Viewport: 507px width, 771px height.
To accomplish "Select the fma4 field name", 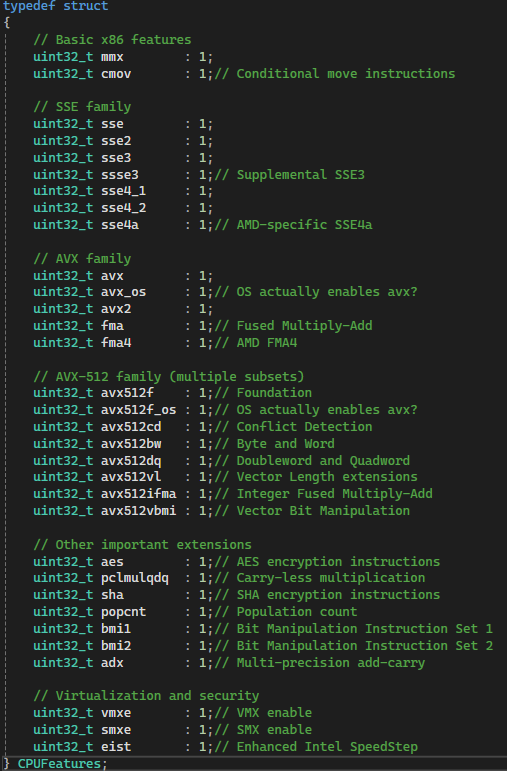I will coord(116,343).
